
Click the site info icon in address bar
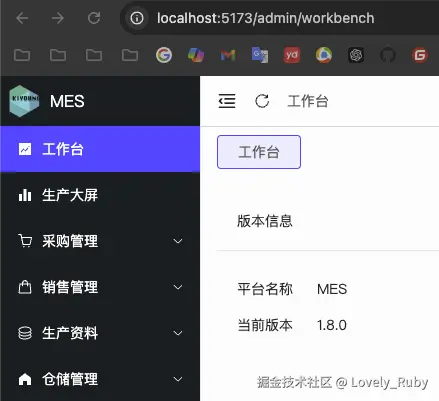coord(137,18)
